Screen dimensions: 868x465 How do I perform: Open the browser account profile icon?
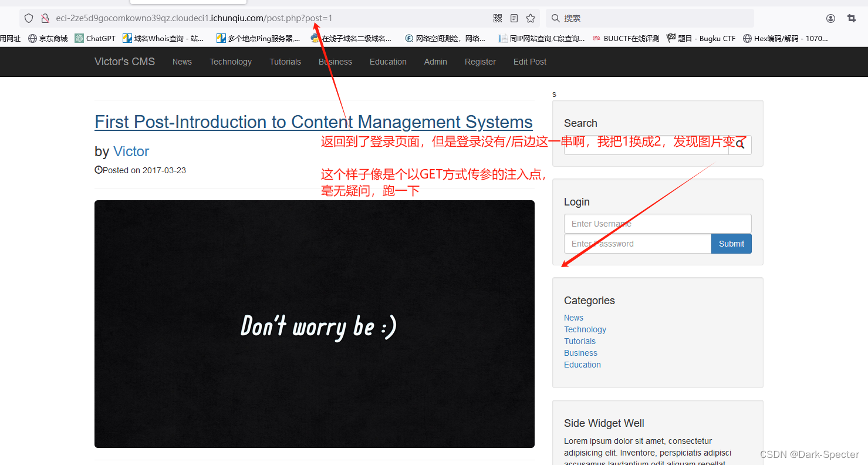(x=830, y=18)
